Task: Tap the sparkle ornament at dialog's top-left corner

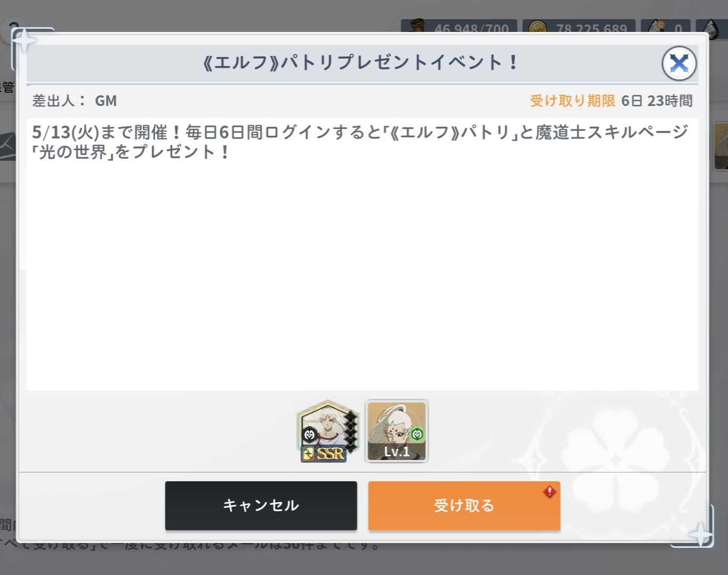Action: tap(24, 40)
